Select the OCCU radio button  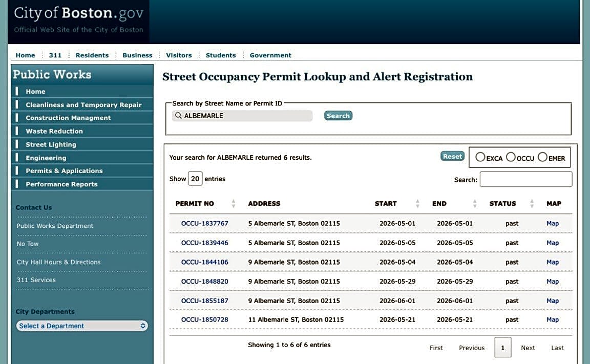point(511,157)
